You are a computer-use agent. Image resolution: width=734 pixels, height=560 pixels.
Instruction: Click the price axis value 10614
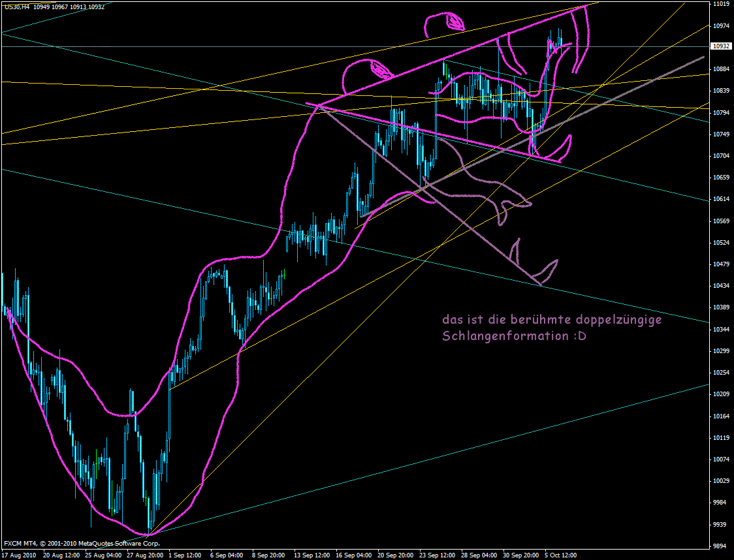click(722, 199)
